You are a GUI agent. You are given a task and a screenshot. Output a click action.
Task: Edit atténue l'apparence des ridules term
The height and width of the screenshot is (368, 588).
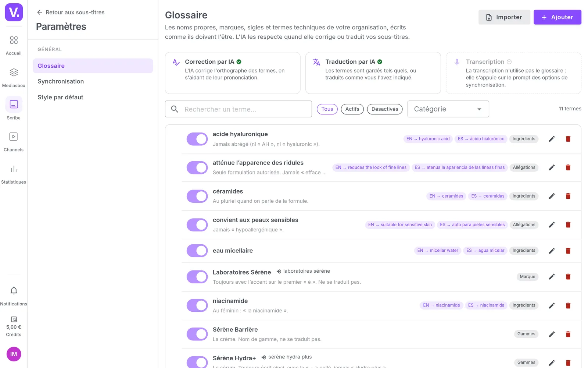552,167
